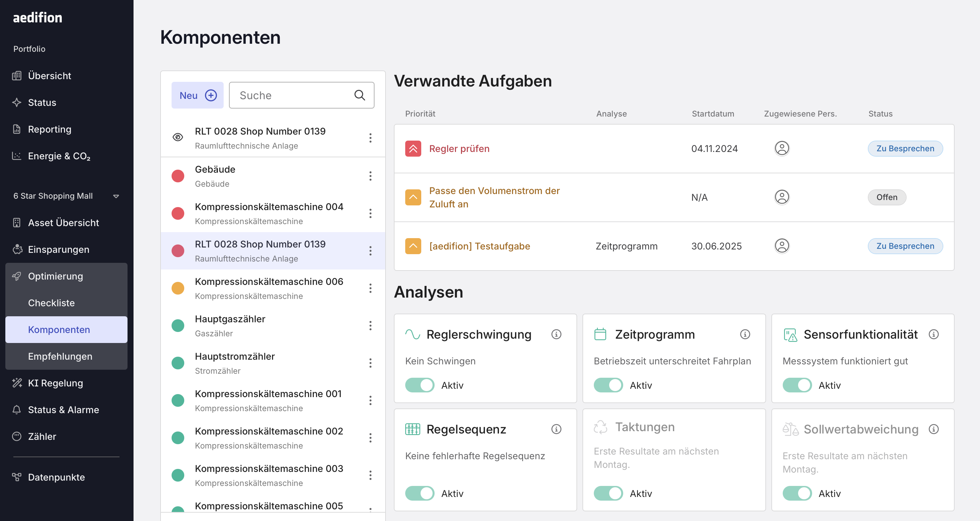Click assigned person icon for Regler prüfen
Screen dimensions: 980x521
[x=781, y=148]
